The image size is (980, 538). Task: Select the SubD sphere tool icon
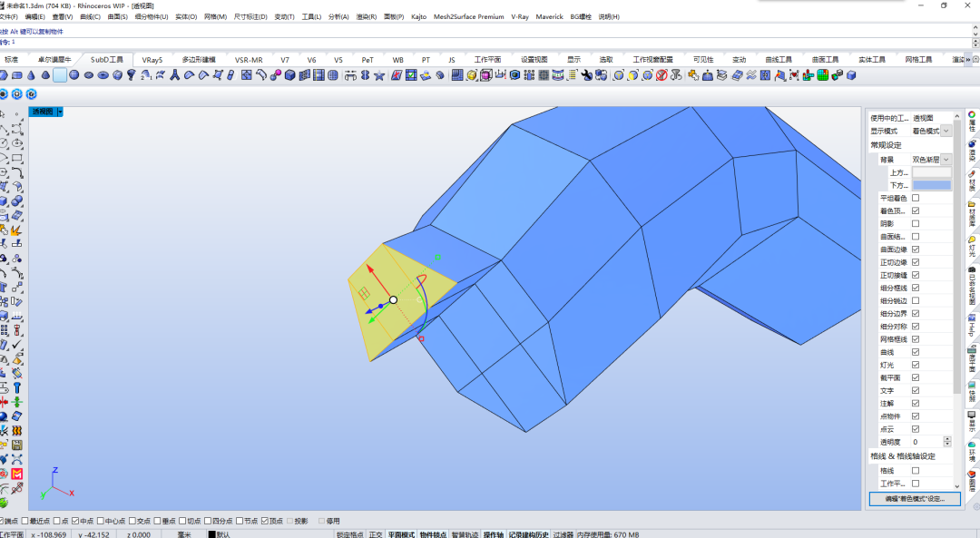74,75
